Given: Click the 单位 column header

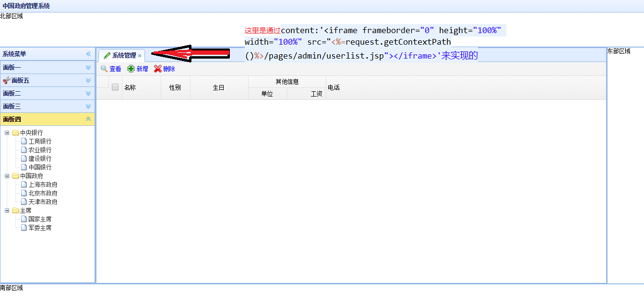Looking at the screenshot, I should pyautogui.click(x=268, y=94).
